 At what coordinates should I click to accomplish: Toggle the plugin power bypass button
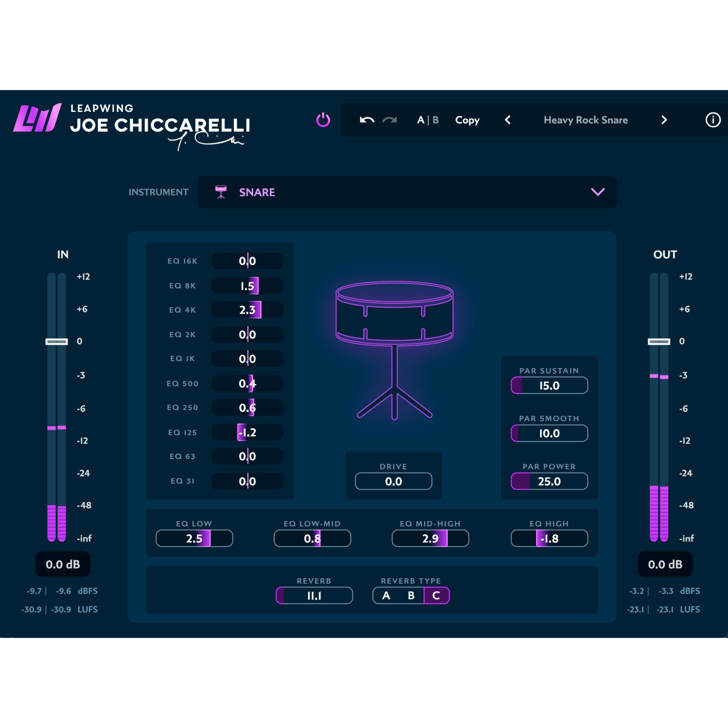tap(323, 120)
